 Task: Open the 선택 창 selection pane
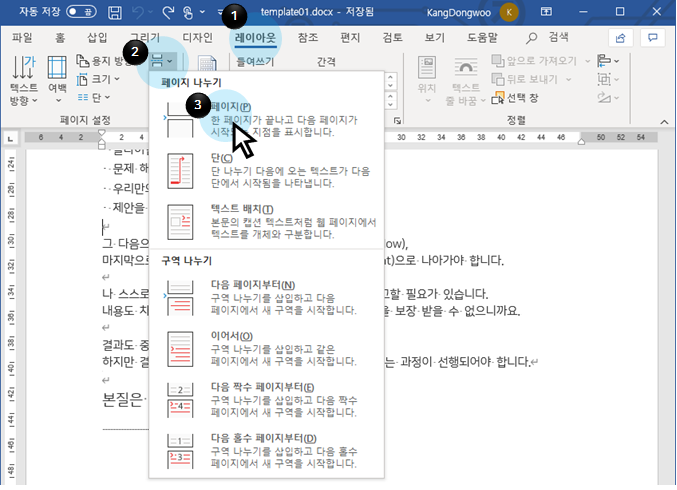(x=515, y=98)
